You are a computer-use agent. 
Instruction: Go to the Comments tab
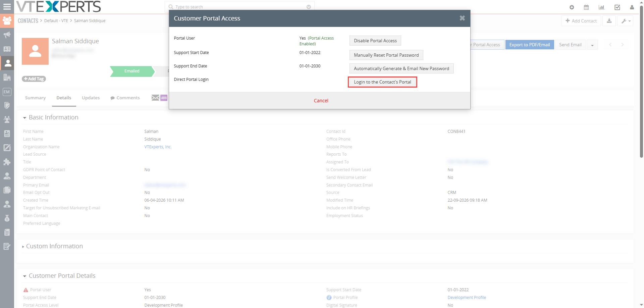click(x=125, y=98)
